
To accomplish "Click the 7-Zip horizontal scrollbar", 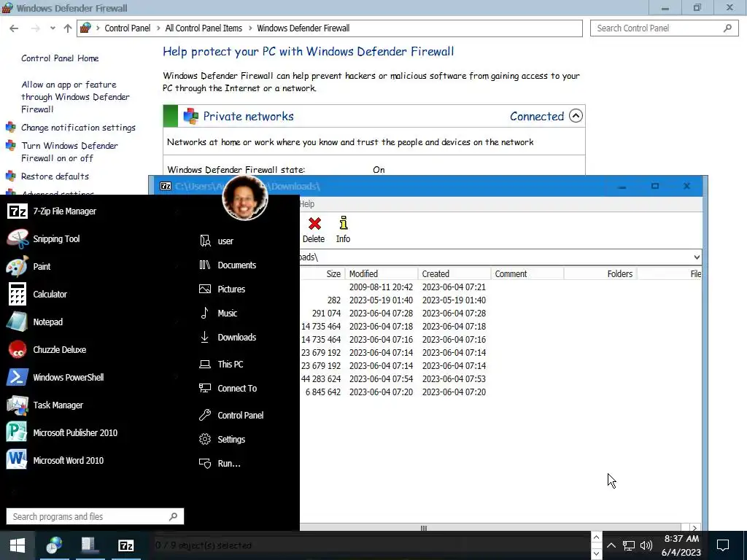I will (x=424, y=528).
